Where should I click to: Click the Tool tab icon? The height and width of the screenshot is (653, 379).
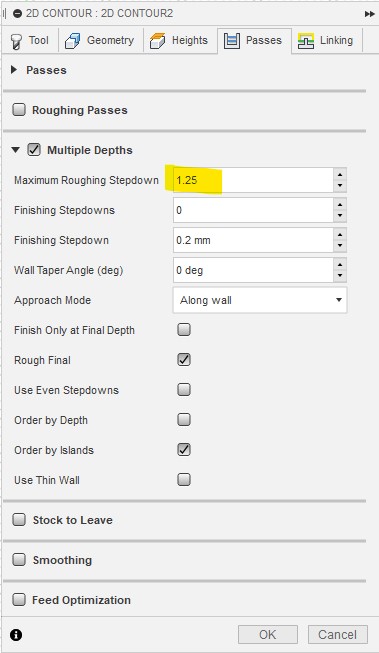point(17,41)
